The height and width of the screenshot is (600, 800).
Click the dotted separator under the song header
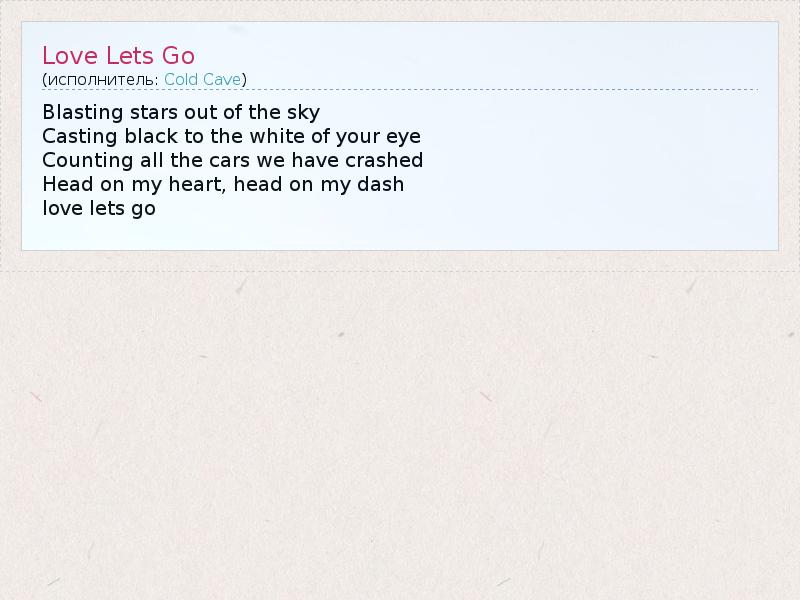[400, 90]
